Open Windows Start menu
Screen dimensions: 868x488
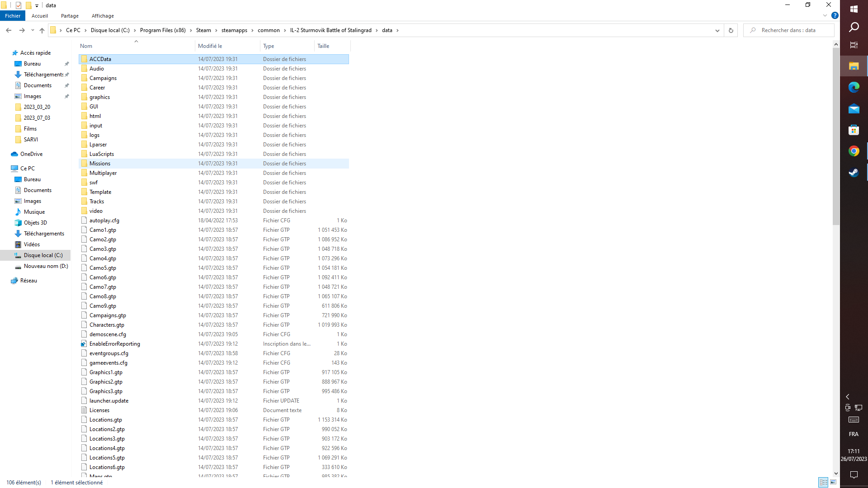pyautogui.click(x=854, y=9)
